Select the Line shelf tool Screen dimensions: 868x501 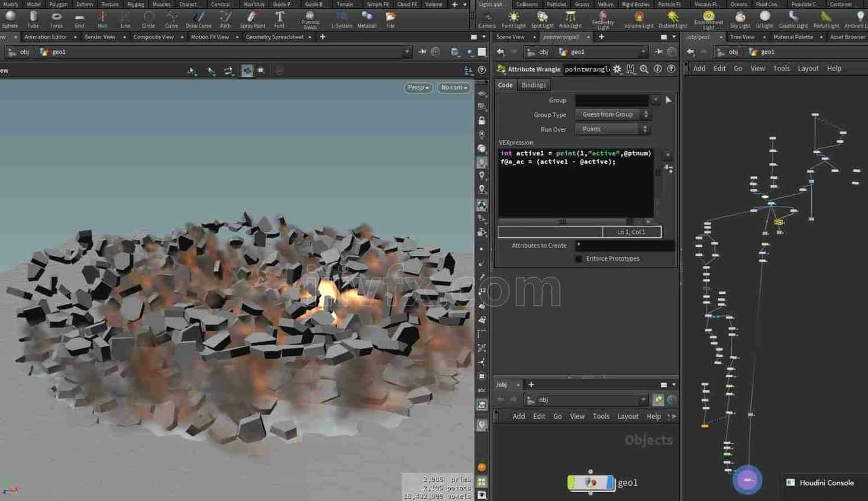point(125,20)
